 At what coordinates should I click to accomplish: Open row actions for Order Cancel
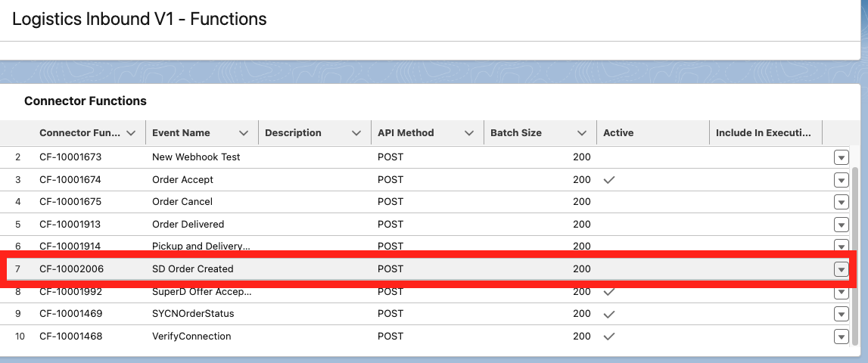click(x=841, y=203)
